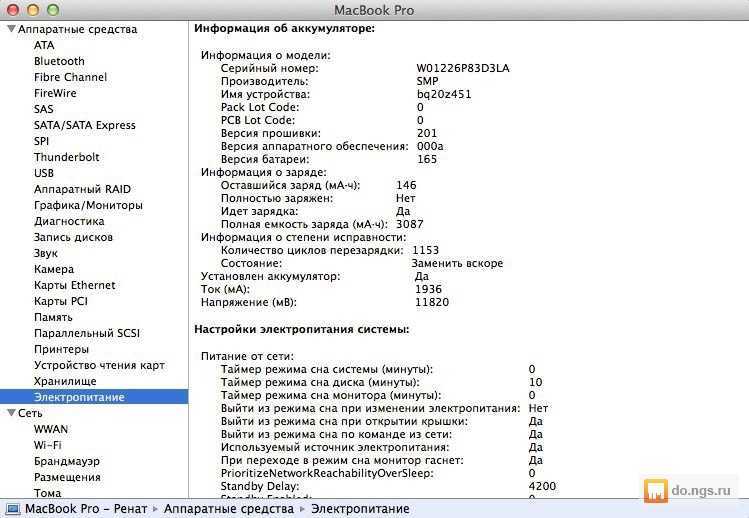Click the PrioritizeNetworkReachabilityOverSleep label
Viewport: 749px width, 518px height.
[327, 474]
